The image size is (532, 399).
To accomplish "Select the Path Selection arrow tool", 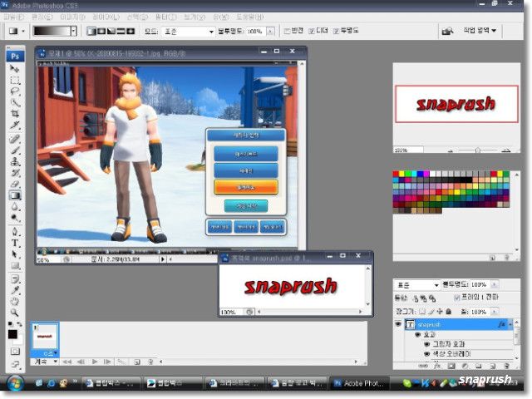I will coord(15,254).
